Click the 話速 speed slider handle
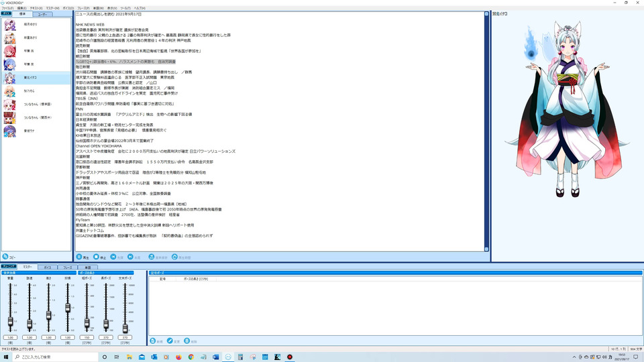The image size is (644, 362). point(30,324)
